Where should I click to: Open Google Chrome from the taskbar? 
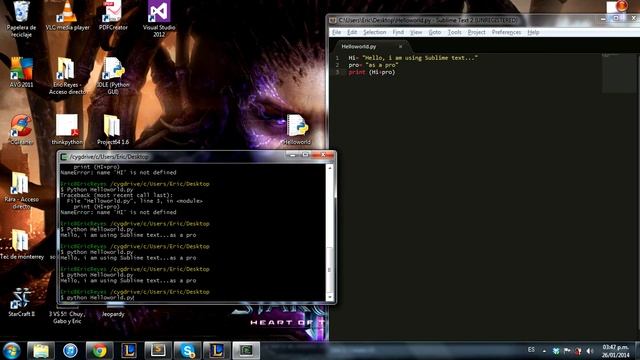click(x=100, y=351)
